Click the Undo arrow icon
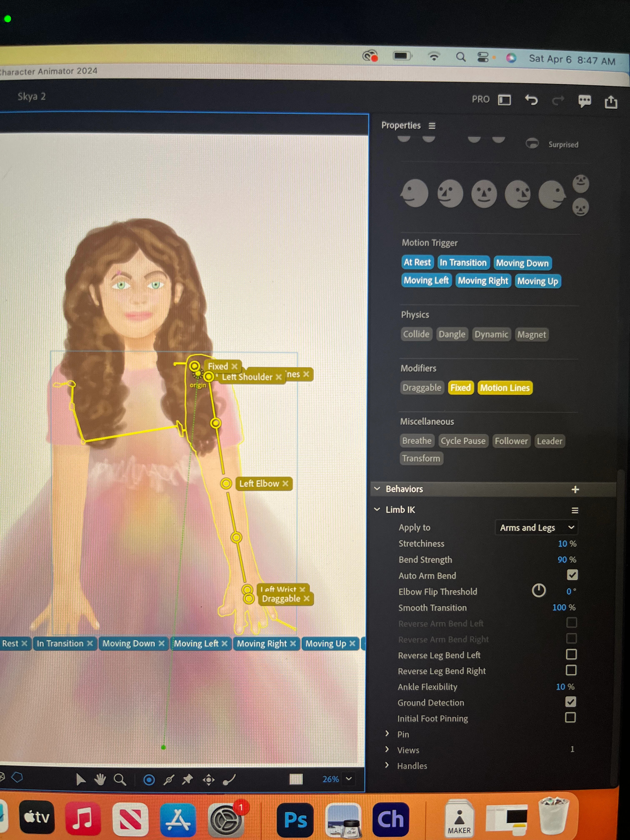This screenshot has height=840, width=630. pos(531,100)
